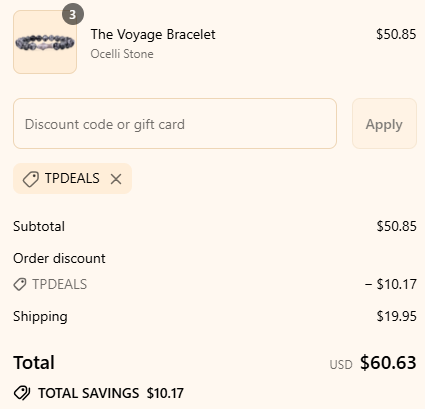Click the Total Savings tags icon

22,393
